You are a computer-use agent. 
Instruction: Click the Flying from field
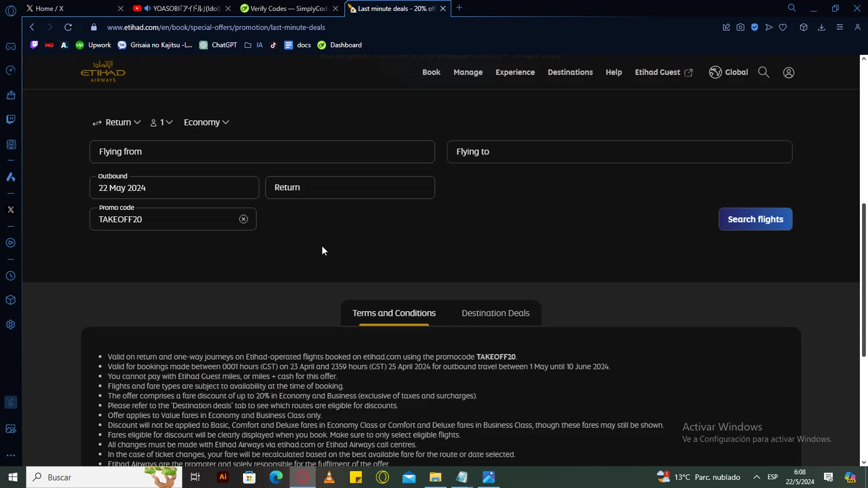click(x=262, y=151)
